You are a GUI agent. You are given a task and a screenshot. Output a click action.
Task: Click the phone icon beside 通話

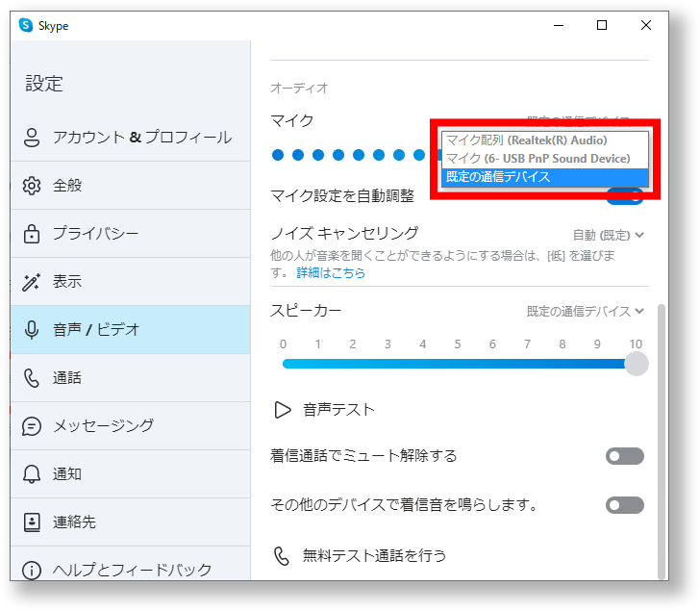pyautogui.click(x=31, y=378)
